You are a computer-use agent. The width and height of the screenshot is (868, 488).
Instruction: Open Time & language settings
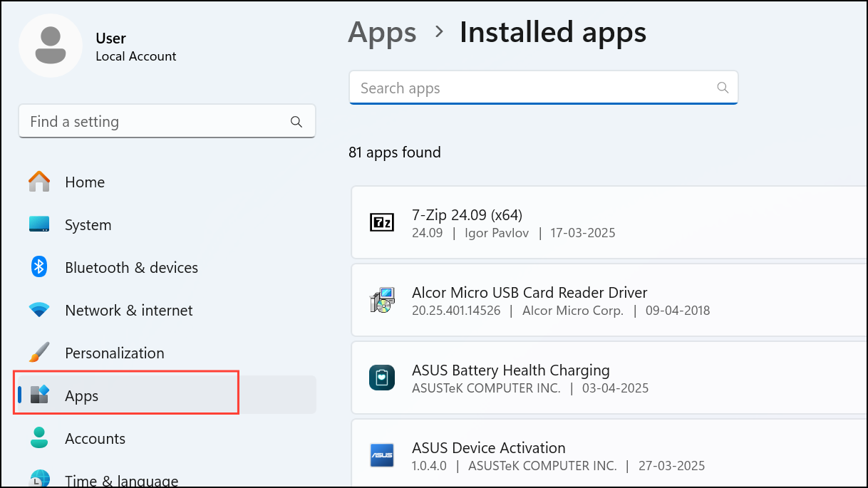pos(167,479)
